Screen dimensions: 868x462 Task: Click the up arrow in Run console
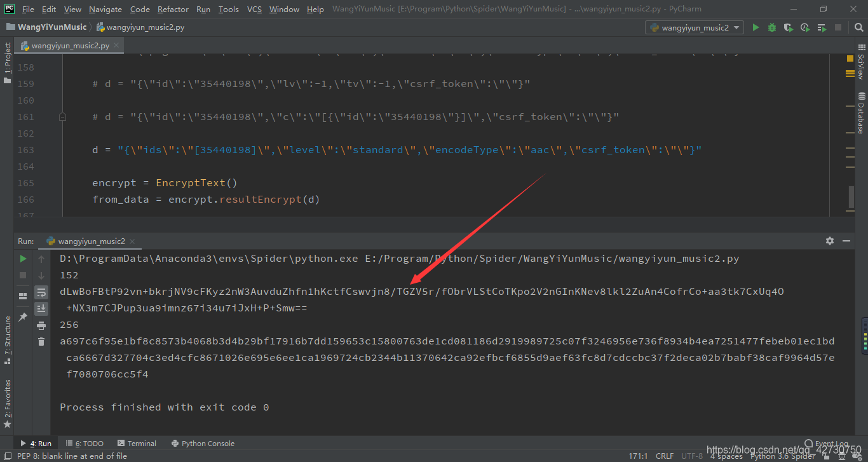(x=41, y=259)
